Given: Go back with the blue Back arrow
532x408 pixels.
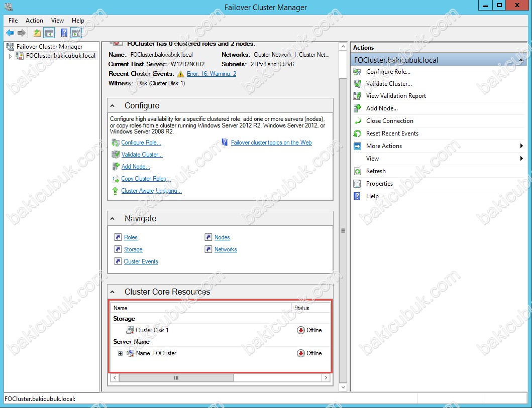Looking at the screenshot, I should pyautogui.click(x=10, y=33).
